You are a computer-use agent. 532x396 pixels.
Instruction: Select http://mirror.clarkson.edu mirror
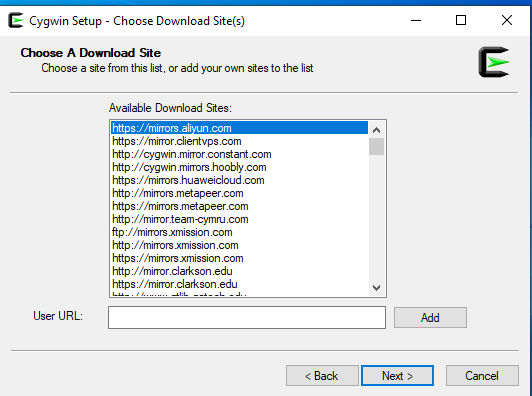point(240,271)
